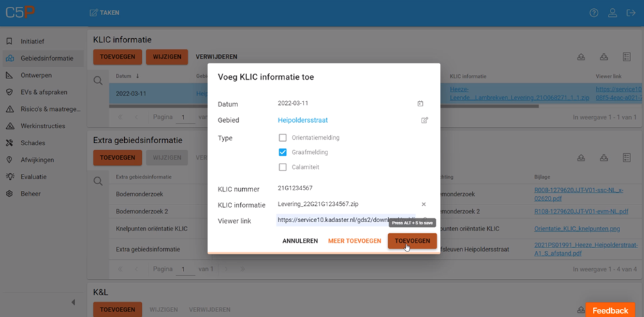Open the user profile icon in header
The image size is (644, 317).
(613, 13)
